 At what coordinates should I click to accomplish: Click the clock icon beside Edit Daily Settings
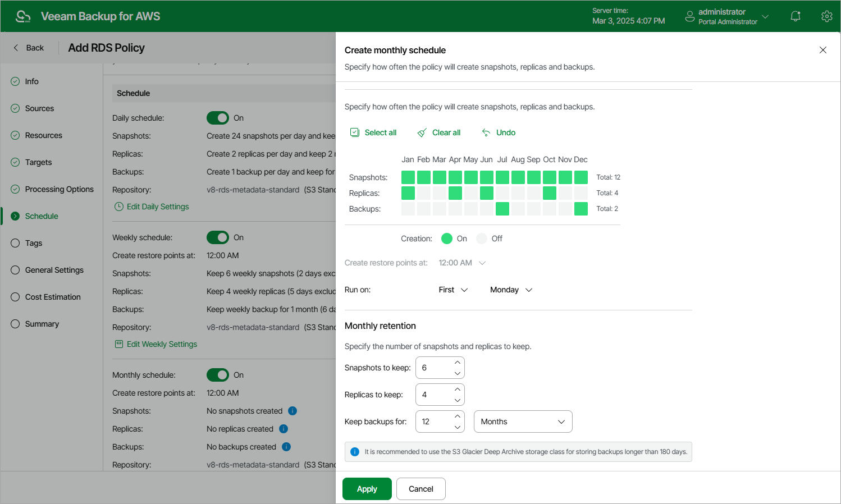coord(119,207)
